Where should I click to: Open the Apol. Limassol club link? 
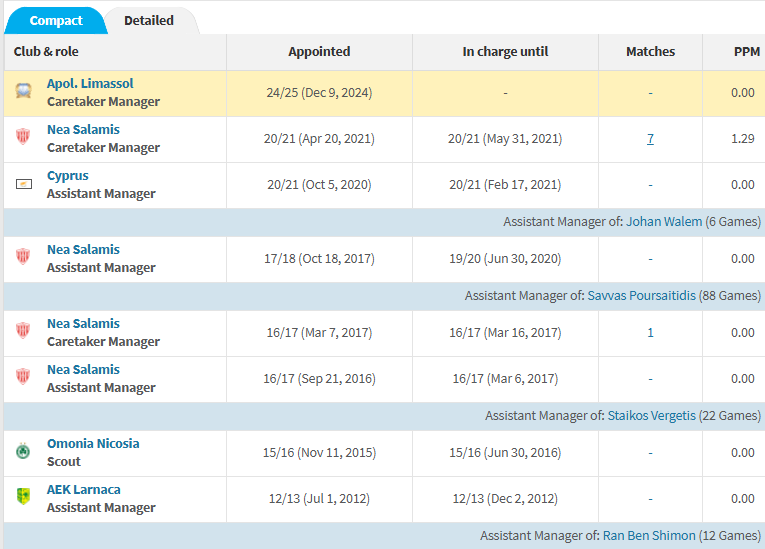pos(90,83)
